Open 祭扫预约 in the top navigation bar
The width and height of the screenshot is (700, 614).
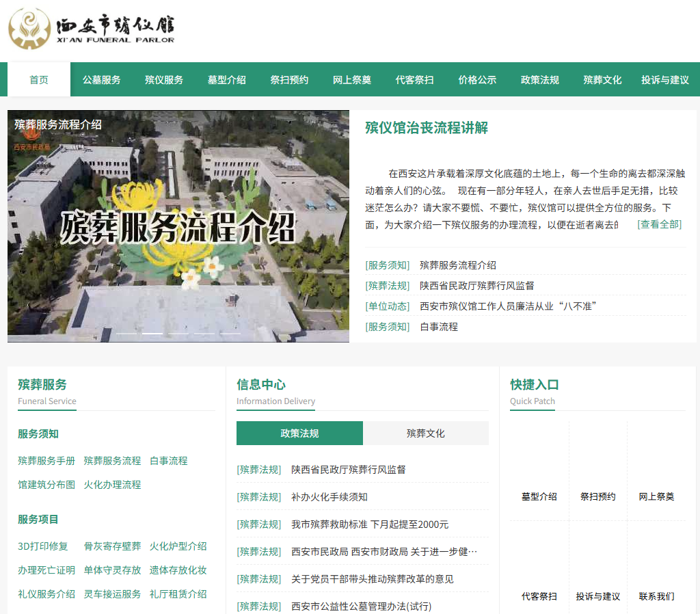pyautogui.click(x=289, y=79)
